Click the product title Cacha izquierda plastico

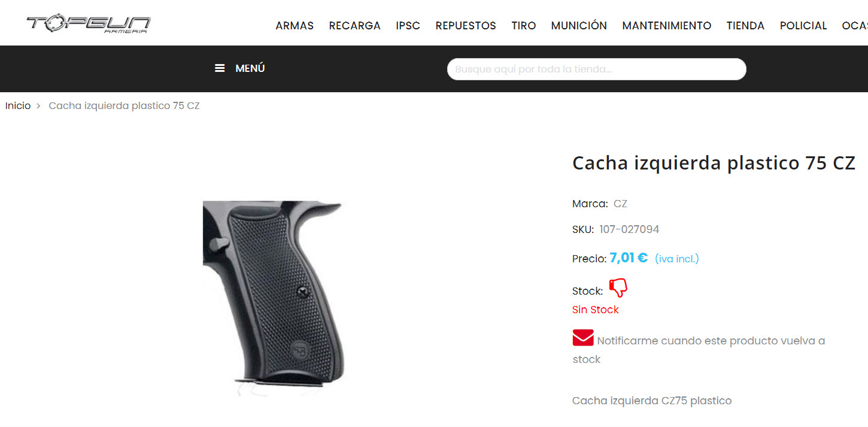[714, 163]
